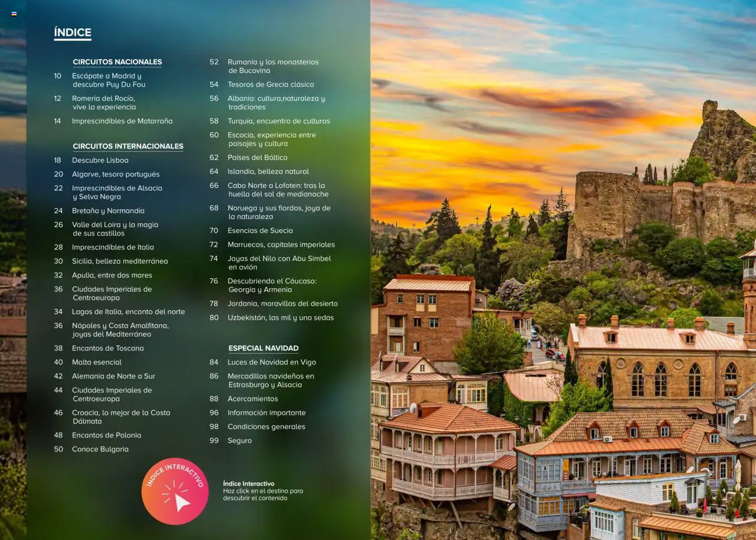Viewport: 756px width, 540px height.
Task: Open the Condiciones generales page
Action: pyautogui.click(x=266, y=427)
